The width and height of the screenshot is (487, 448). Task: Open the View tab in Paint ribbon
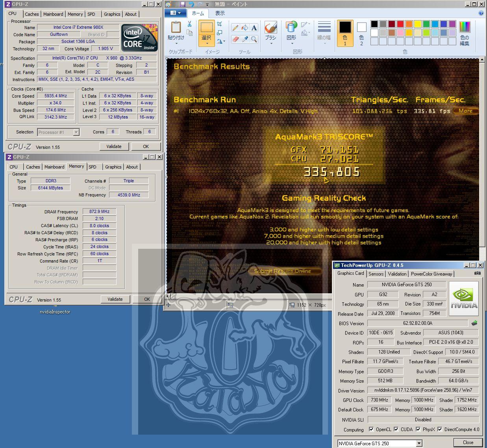220,13
